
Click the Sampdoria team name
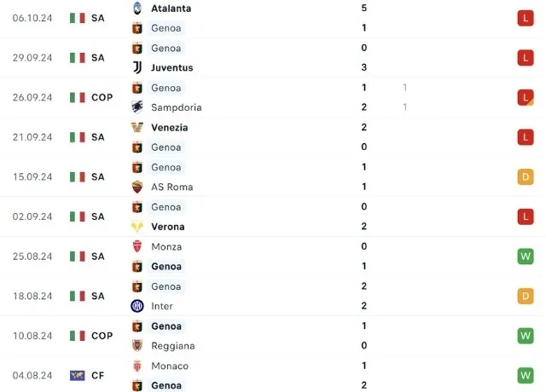coord(176,107)
